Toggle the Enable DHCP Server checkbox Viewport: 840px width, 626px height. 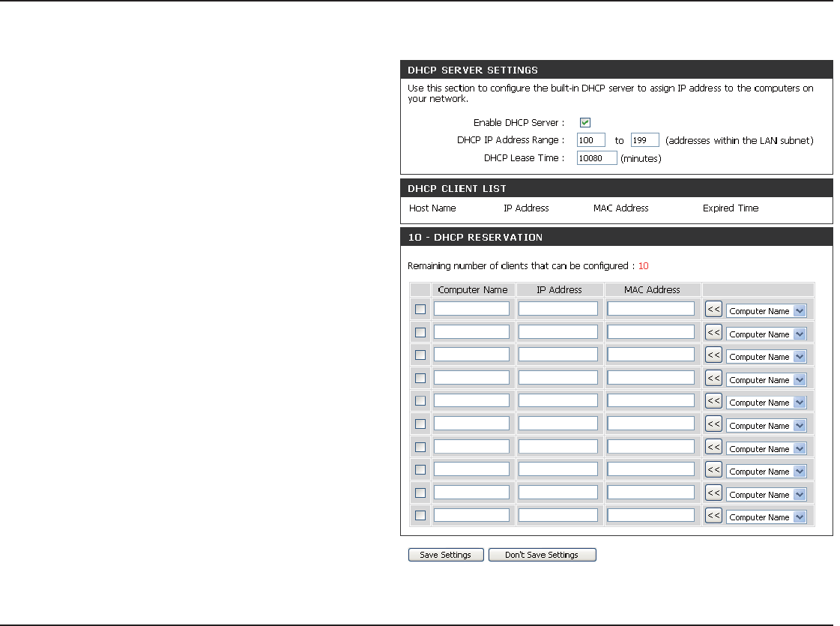585,123
